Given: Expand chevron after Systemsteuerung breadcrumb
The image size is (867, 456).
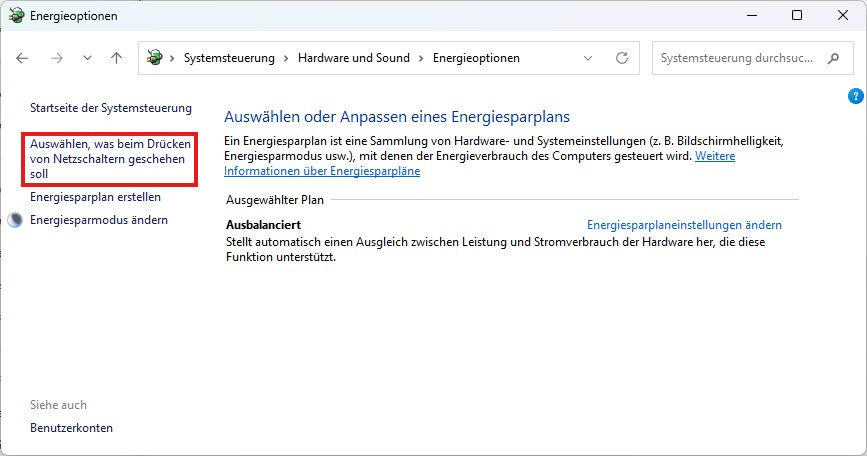Looking at the screenshot, I should tap(286, 58).
